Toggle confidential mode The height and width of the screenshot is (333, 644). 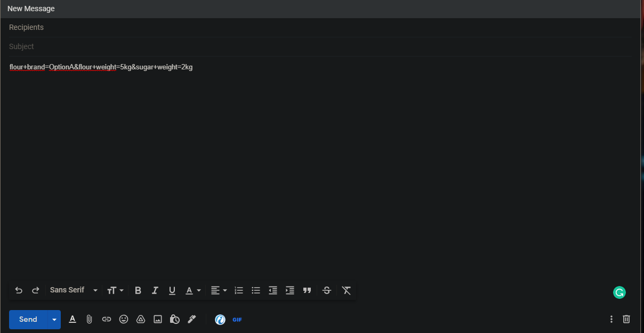(x=175, y=319)
